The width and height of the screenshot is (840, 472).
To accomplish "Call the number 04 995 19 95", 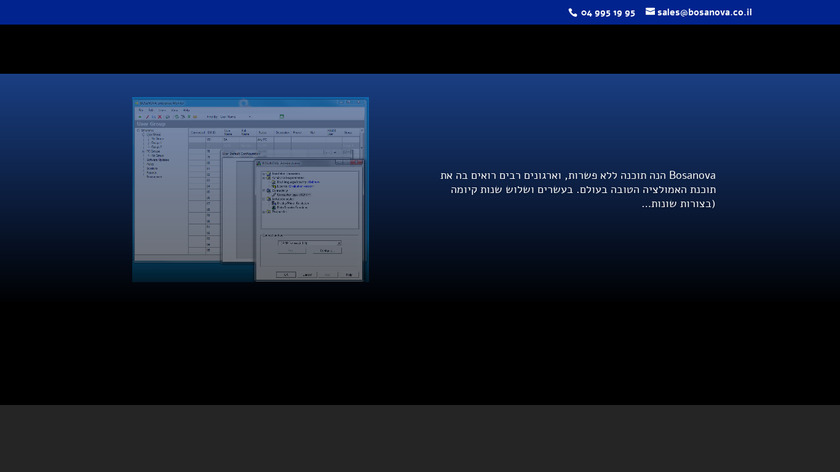I will (607, 13).
